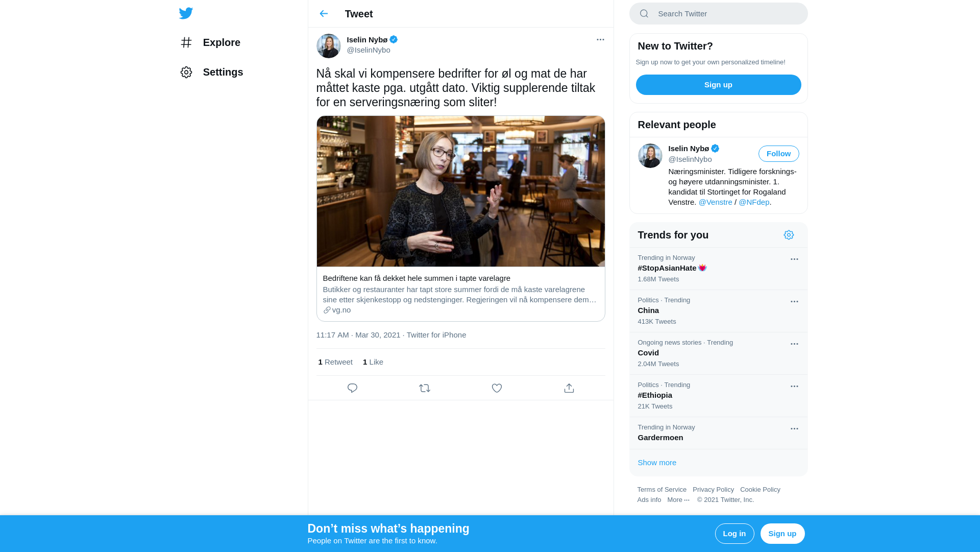
Task: Open Settings in the sidebar
Action: pyautogui.click(x=212, y=72)
